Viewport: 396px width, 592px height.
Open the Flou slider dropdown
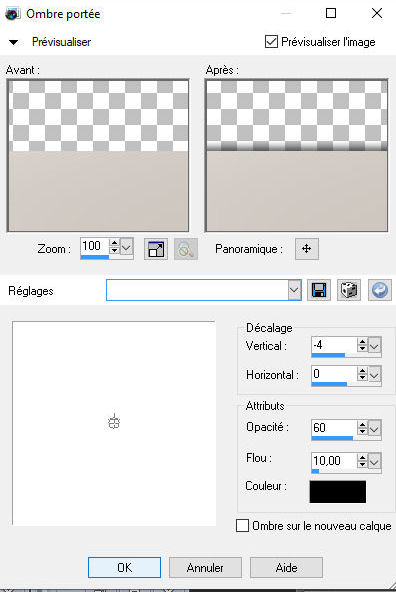(x=374, y=462)
